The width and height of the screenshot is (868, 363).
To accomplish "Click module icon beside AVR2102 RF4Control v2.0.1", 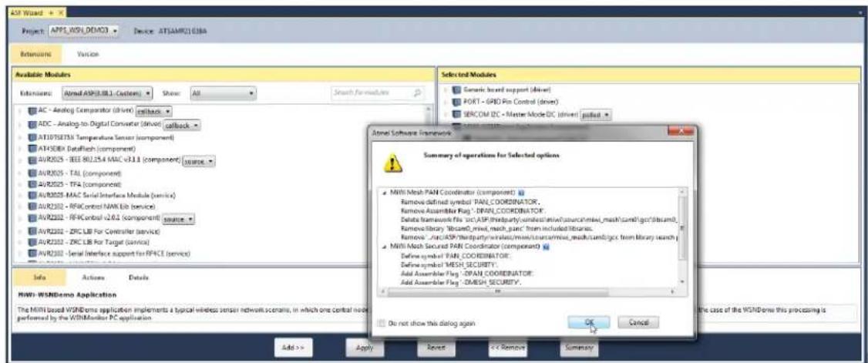I will [32, 219].
